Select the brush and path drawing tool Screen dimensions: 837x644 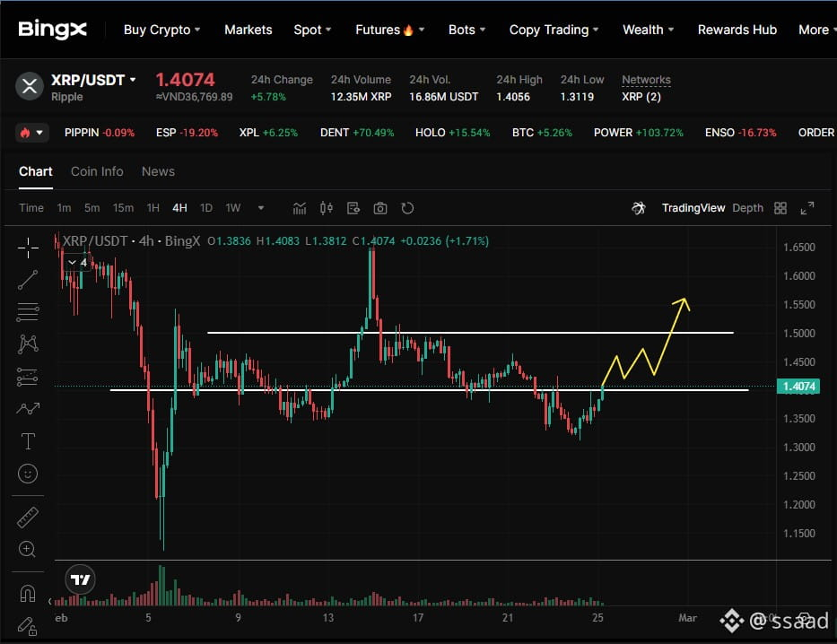pyautogui.click(x=28, y=409)
